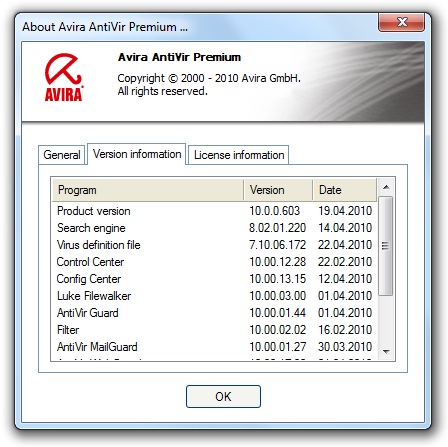This screenshot has height=447, width=448.
Task: Click version number 7.10.06.172
Action: point(277,245)
